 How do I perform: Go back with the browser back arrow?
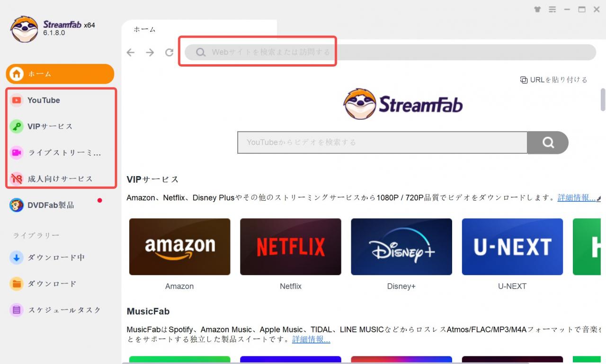[x=131, y=53]
